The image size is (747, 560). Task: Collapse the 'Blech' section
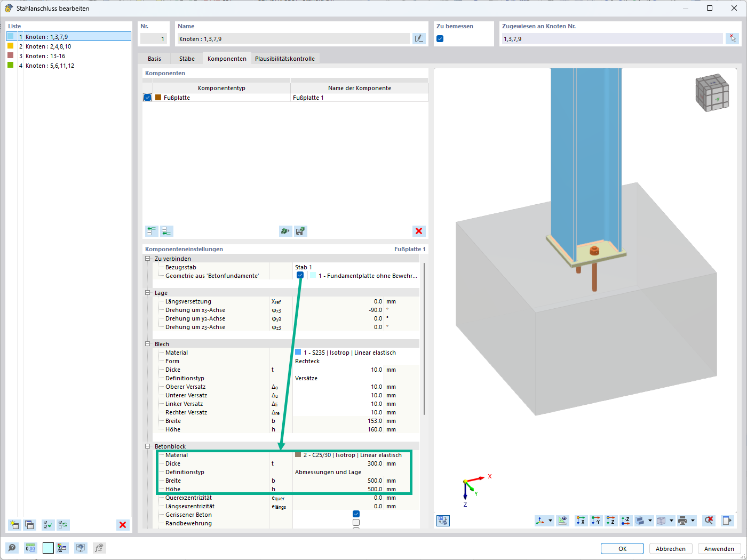point(148,344)
